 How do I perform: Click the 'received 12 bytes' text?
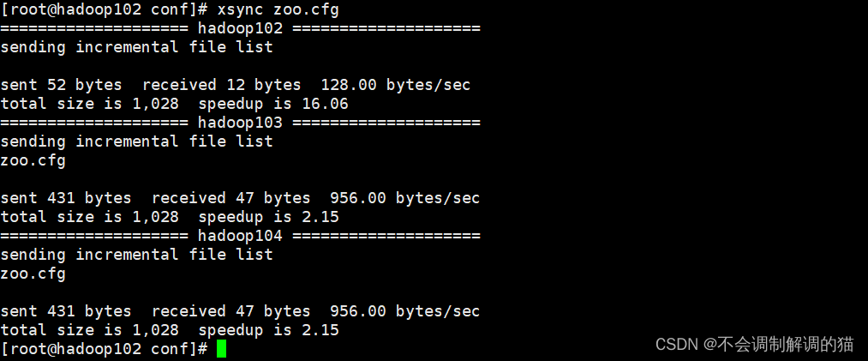tap(221, 85)
